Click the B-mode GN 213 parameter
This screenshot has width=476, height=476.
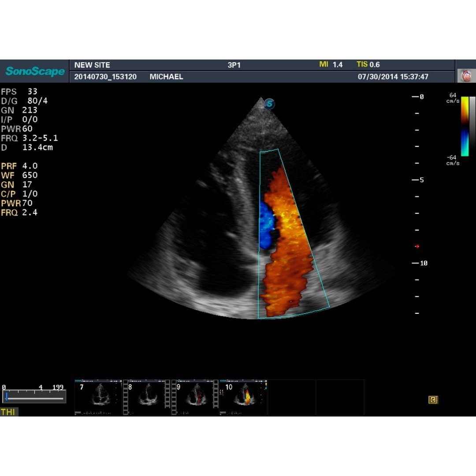pos(19,110)
